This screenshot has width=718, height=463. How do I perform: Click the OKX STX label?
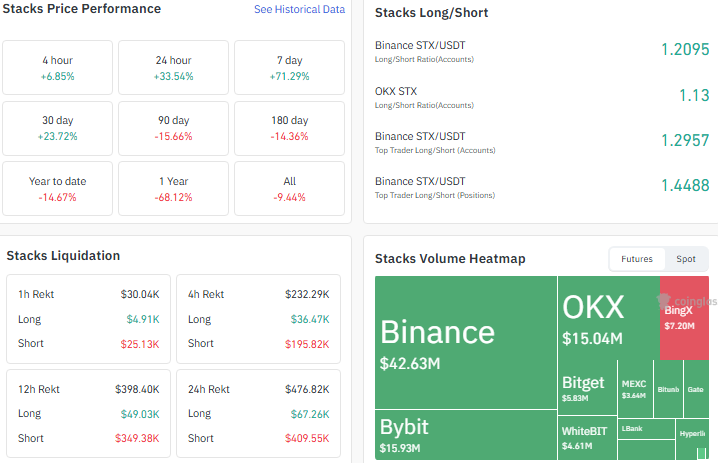(x=396, y=92)
